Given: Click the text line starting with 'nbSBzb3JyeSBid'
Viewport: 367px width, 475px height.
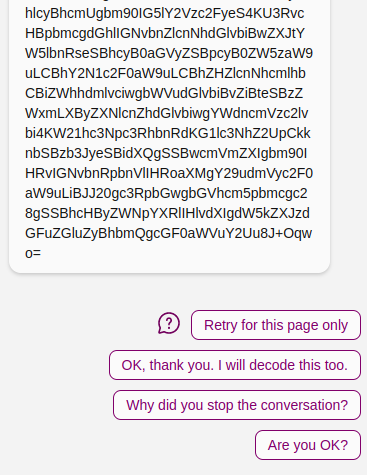Looking at the screenshot, I should click(166, 153).
